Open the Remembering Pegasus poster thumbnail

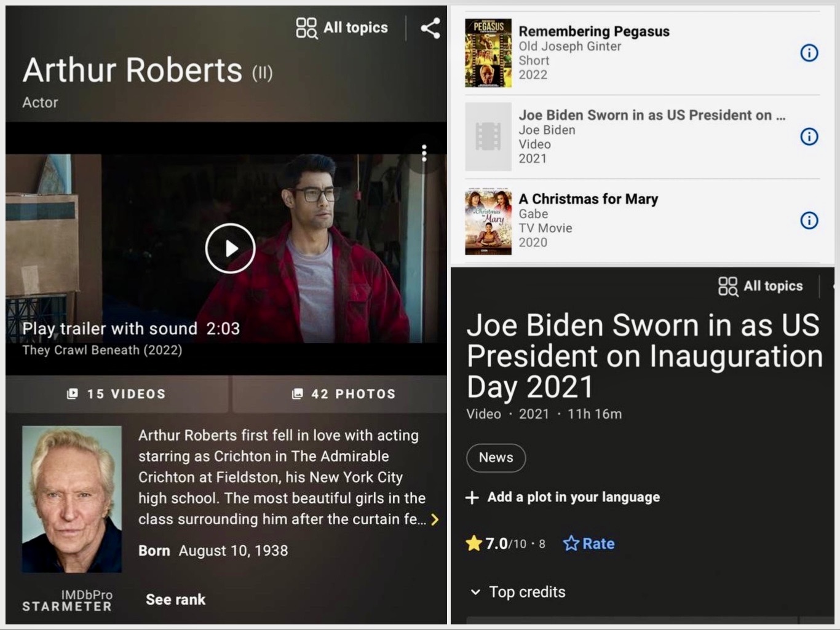pos(488,53)
